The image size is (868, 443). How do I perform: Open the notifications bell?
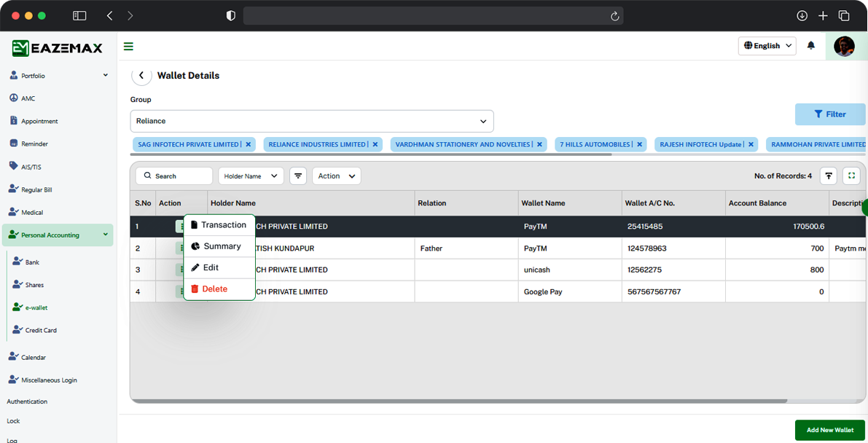[811, 45]
